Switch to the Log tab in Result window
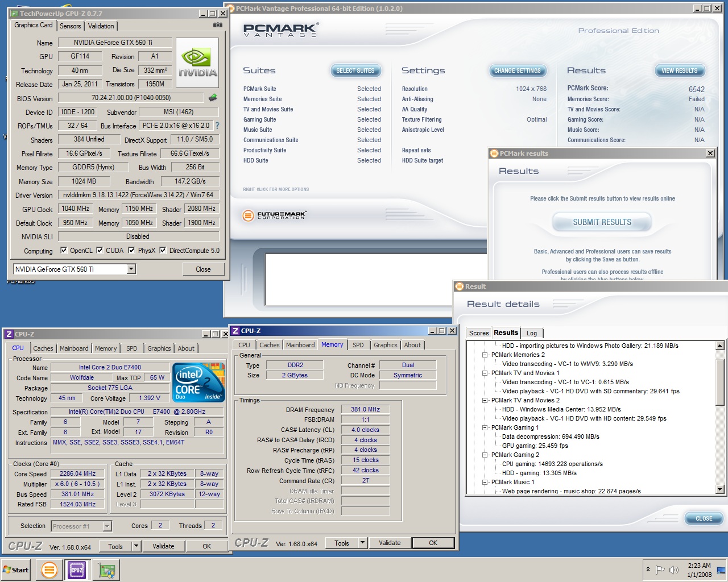Screen dimensions: 728x582 (x=532, y=333)
